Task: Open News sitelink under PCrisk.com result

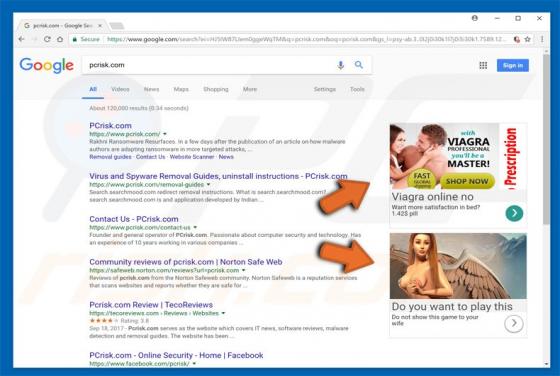Action: pyautogui.click(x=226, y=157)
